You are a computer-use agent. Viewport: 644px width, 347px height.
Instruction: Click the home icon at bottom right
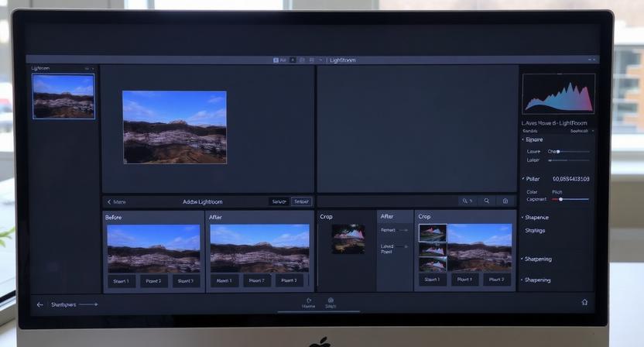click(584, 302)
